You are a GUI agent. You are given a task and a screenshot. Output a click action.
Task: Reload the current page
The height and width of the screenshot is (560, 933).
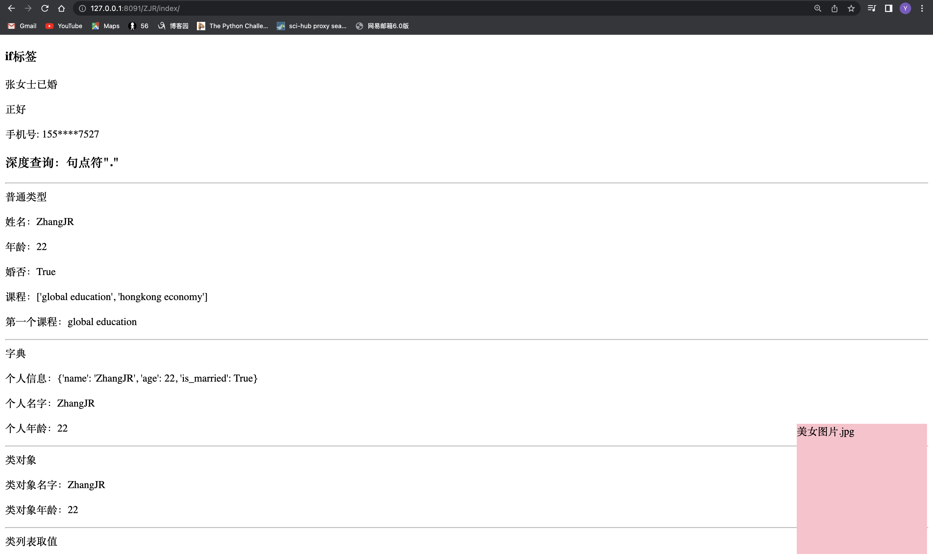tap(45, 8)
